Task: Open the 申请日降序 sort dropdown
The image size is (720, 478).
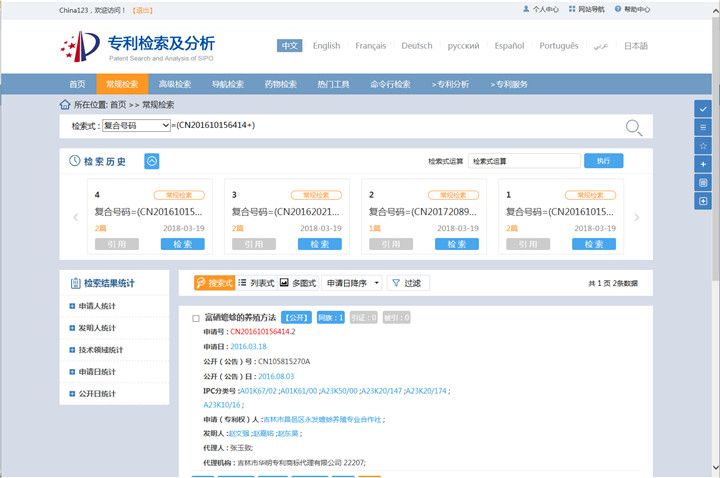Action: pos(352,283)
